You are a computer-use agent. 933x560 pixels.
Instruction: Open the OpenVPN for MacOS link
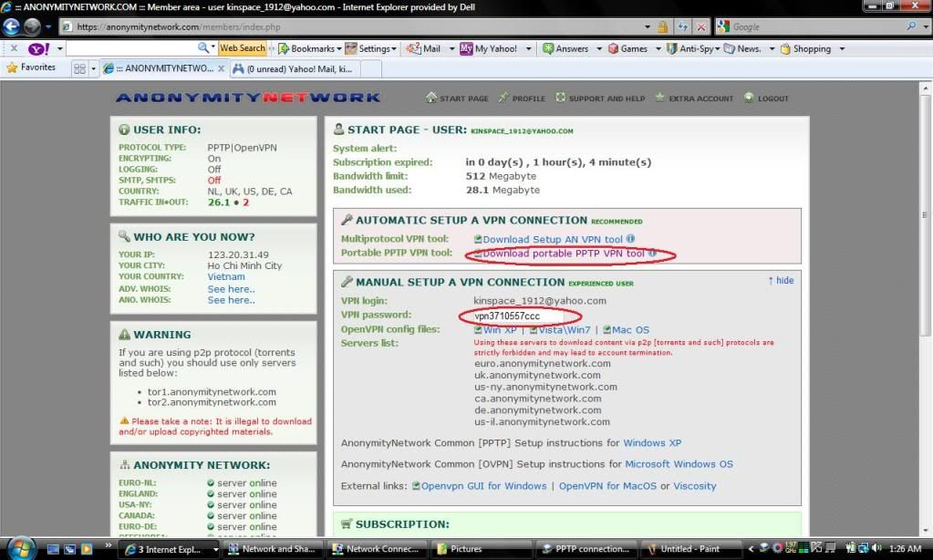tap(607, 485)
